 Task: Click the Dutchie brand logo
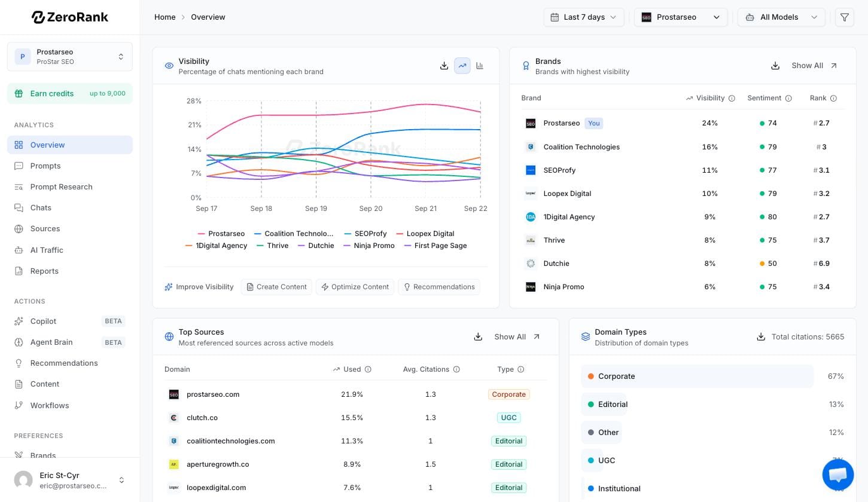pyautogui.click(x=531, y=264)
